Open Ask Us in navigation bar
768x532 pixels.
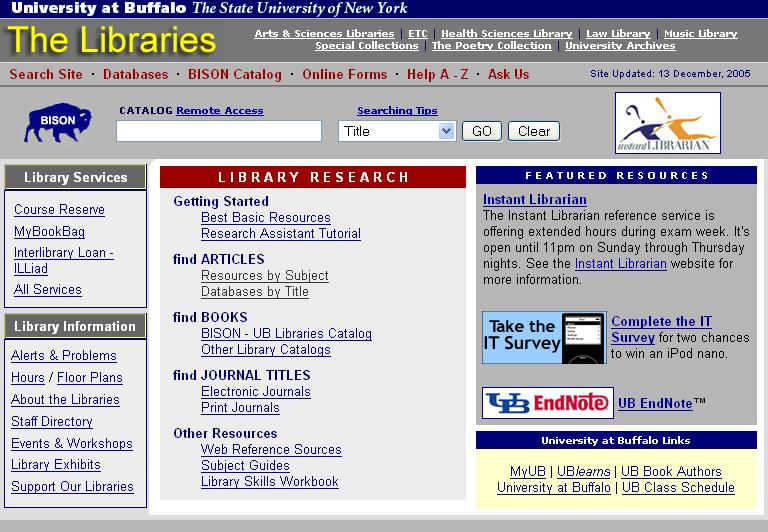tap(508, 74)
